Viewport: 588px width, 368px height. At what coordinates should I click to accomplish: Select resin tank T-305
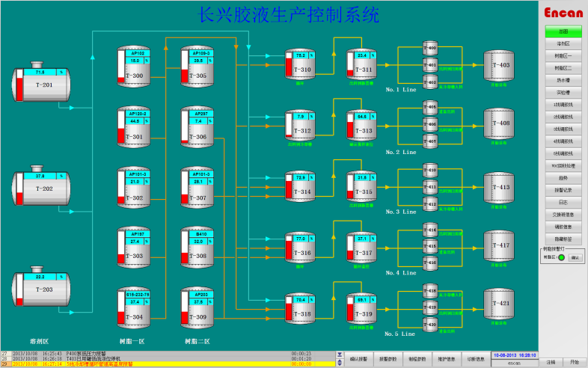197,67
